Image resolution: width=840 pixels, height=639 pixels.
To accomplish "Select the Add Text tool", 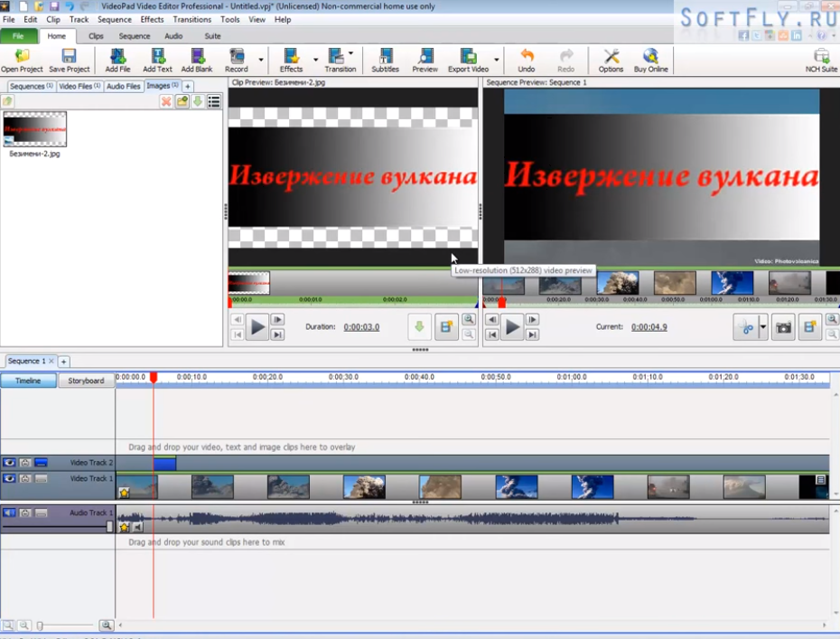I will point(156,60).
